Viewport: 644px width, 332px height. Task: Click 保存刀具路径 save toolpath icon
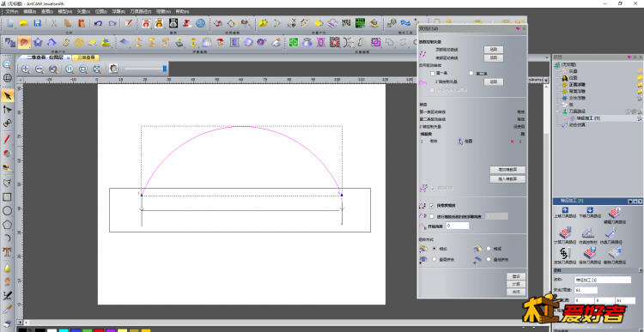tap(590, 254)
